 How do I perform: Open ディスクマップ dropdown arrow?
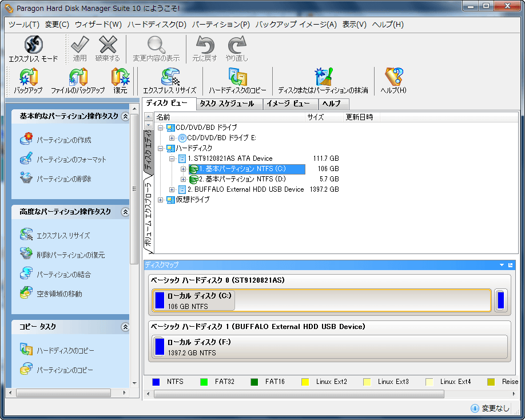point(502,265)
